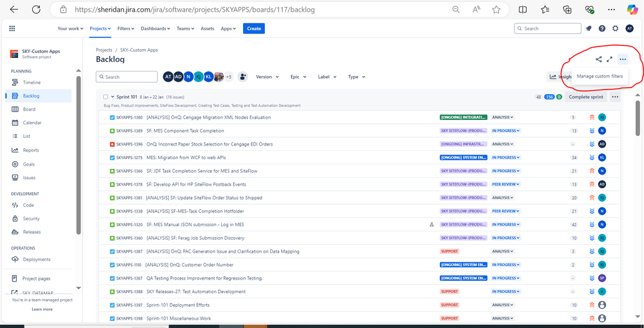Click the share icon on Backlog header
The width and height of the screenshot is (644, 328).
click(x=598, y=59)
